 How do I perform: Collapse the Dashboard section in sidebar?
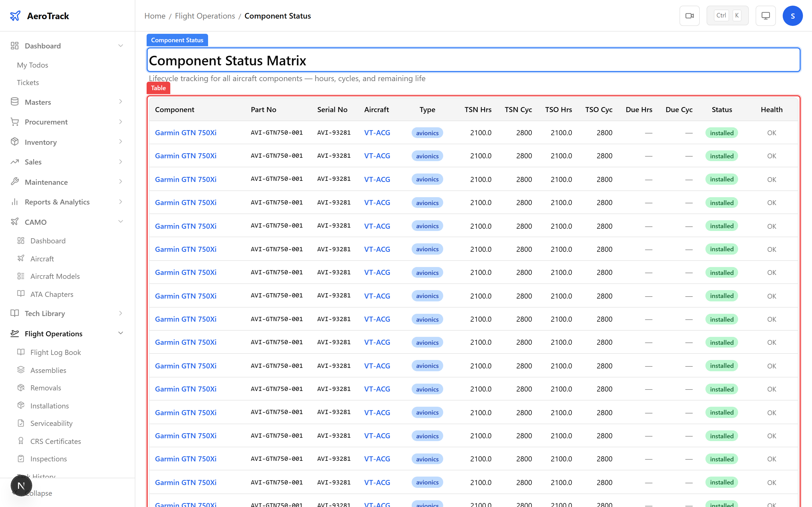click(120, 46)
